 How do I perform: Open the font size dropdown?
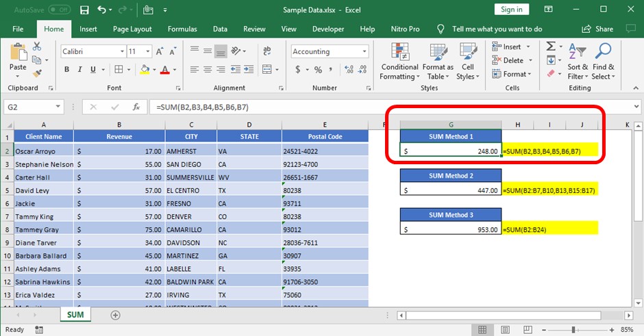148,51
